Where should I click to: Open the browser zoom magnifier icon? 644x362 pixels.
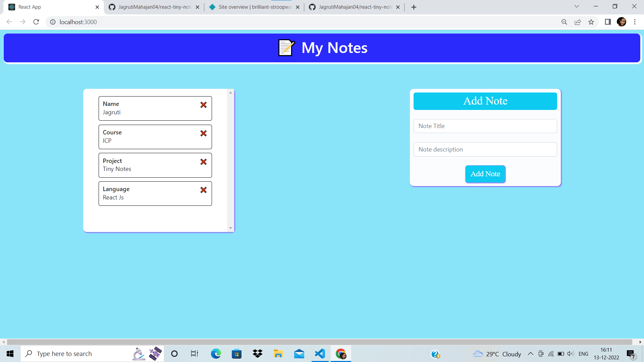point(564,22)
